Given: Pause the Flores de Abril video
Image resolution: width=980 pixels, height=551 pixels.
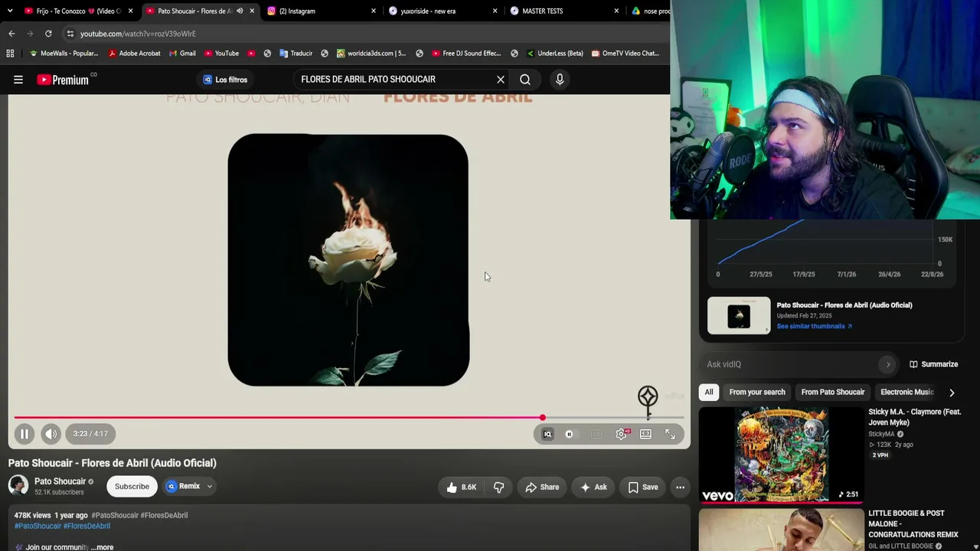Looking at the screenshot, I should (24, 434).
